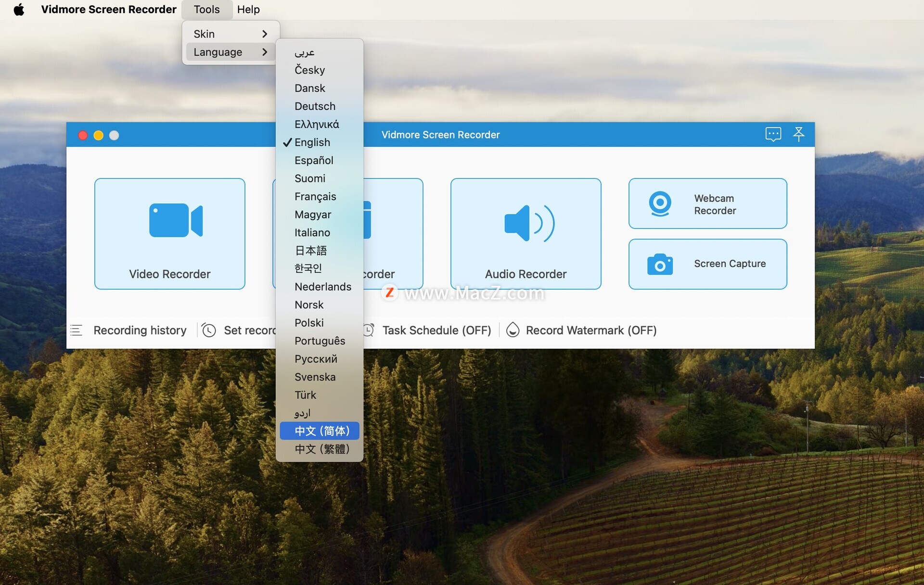Click the Video Recorder camera icon
This screenshot has height=585, width=924.
[176, 220]
